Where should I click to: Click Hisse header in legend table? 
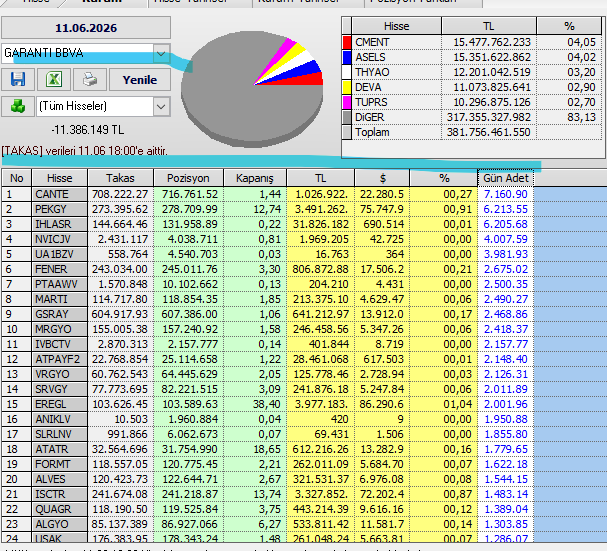[396, 26]
